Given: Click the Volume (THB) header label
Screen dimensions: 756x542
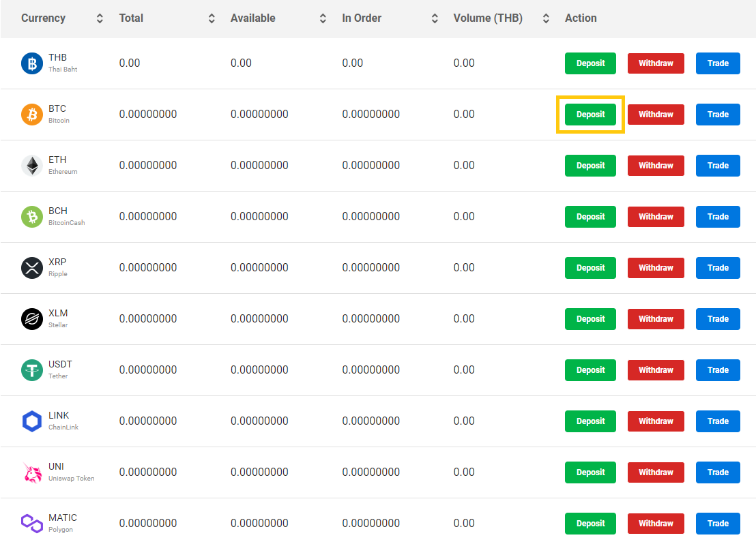Looking at the screenshot, I should (488, 18).
